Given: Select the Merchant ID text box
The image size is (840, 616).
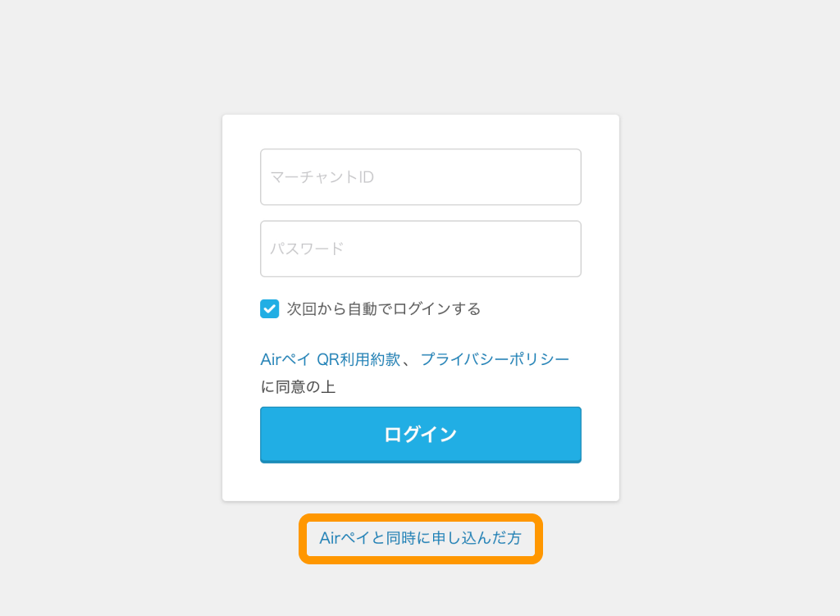Looking at the screenshot, I should tap(420, 177).
